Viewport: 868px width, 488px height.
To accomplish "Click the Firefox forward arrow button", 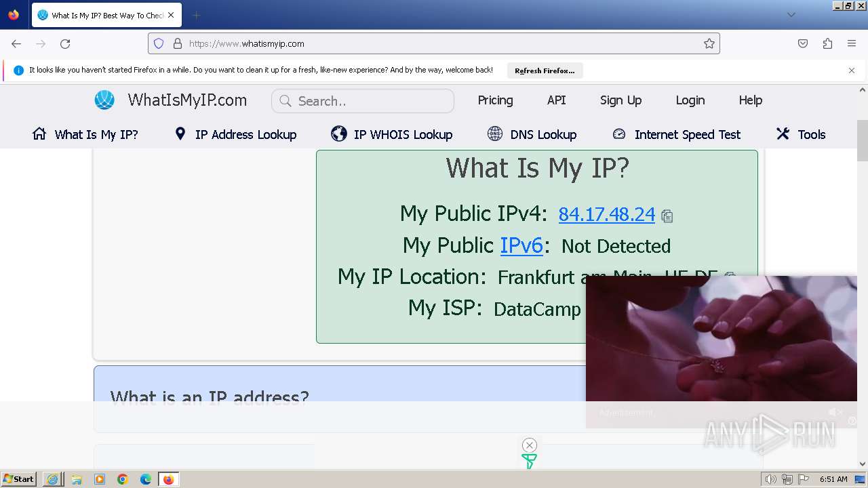I will coord(41,43).
